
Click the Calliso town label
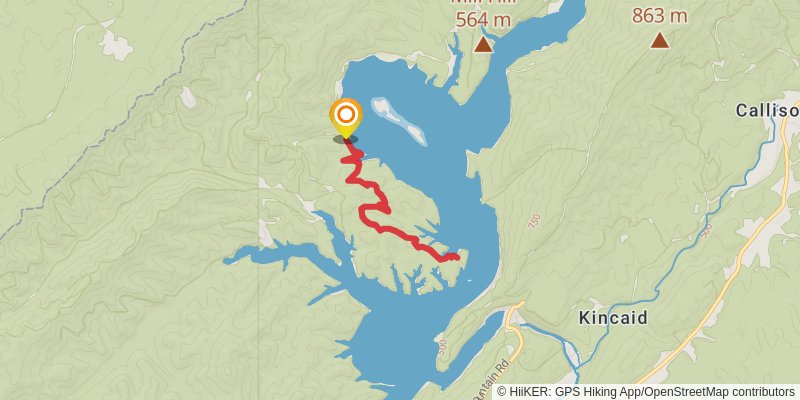coord(767,110)
